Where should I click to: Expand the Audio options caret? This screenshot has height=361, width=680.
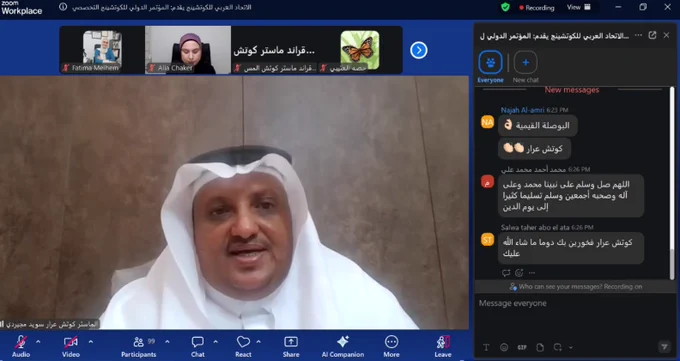38,342
